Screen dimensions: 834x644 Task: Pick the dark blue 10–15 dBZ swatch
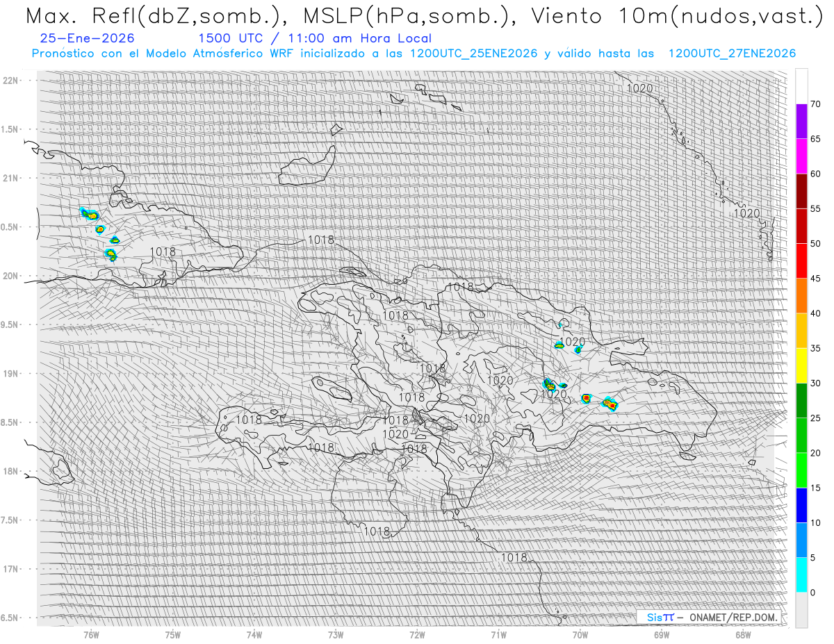click(x=801, y=505)
